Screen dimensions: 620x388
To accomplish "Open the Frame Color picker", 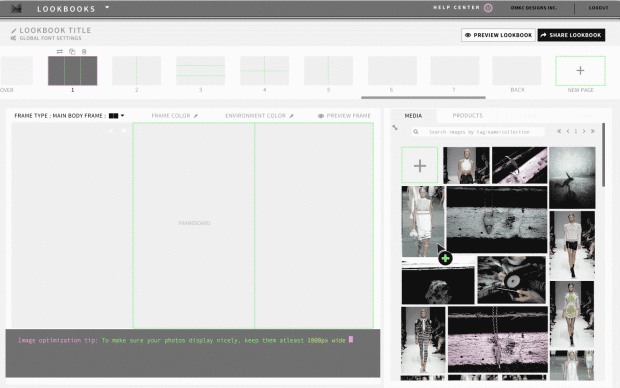I will (174, 116).
